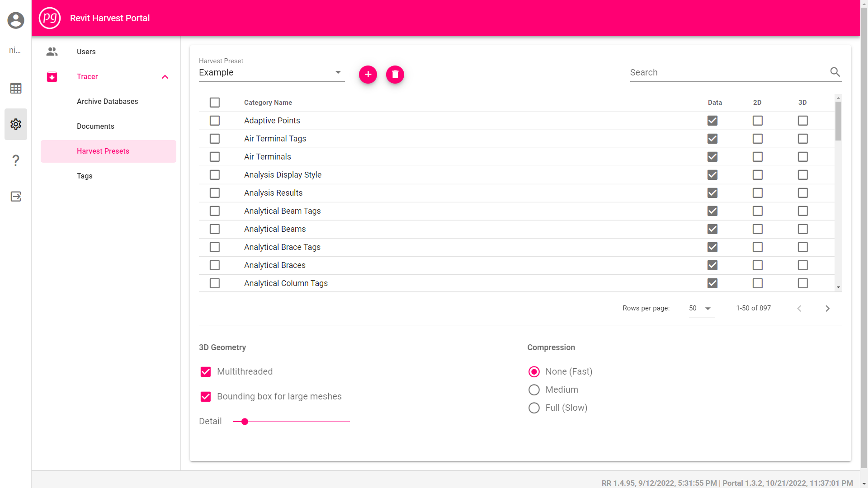Screen dimensions: 868x488
Task: Open the Archive Databases page
Action: click(107, 101)
